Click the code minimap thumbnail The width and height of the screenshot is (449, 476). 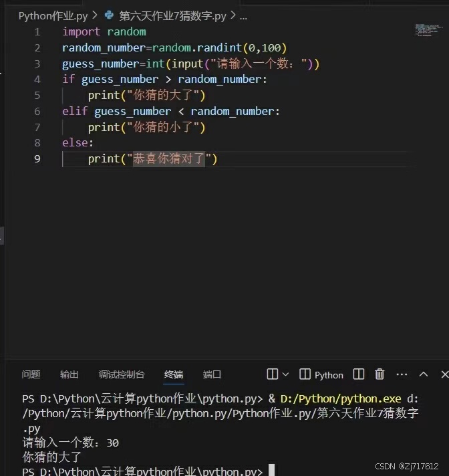[x=429, y=30]
